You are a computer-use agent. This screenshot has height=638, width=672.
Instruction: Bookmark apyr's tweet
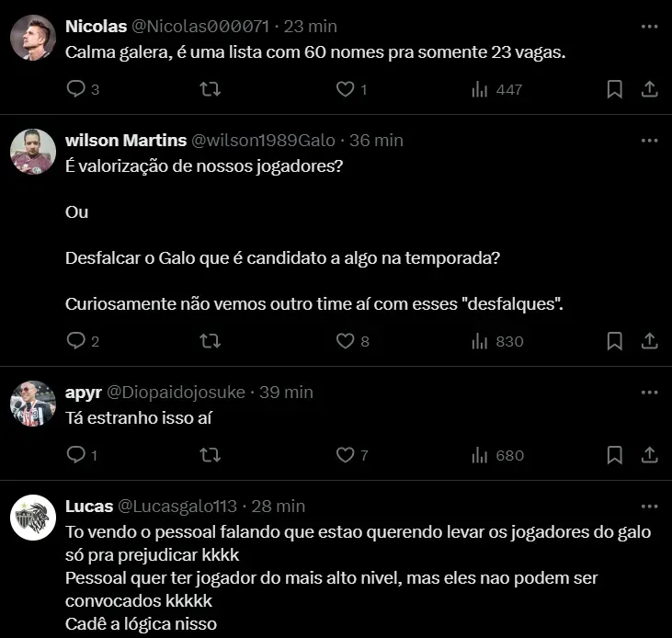[615, 455]
